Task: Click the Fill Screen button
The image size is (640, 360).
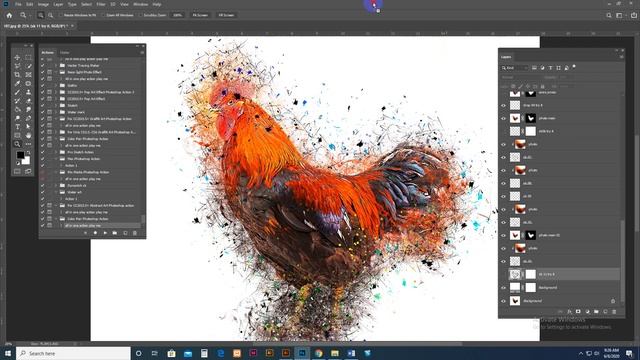Action: click(x=226, y=15)
